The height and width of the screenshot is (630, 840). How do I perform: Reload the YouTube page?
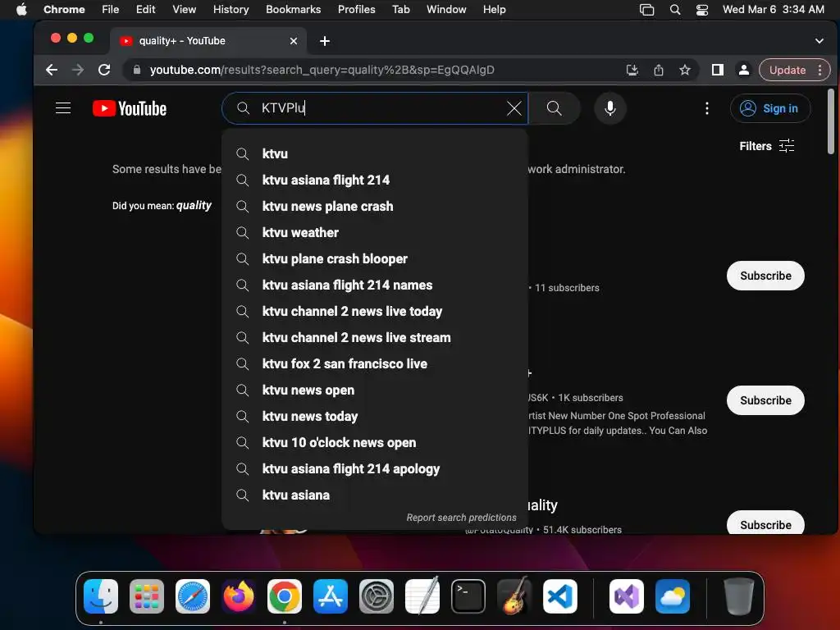104,70
